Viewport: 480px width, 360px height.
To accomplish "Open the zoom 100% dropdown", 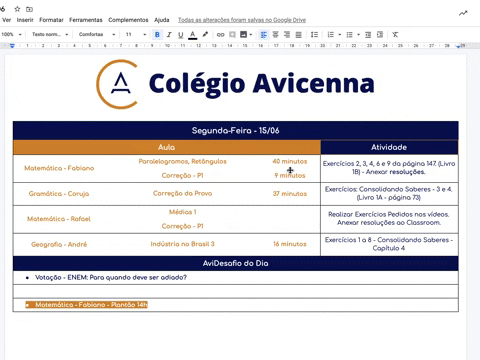I will pyautogui.click(x=11, y=34).
